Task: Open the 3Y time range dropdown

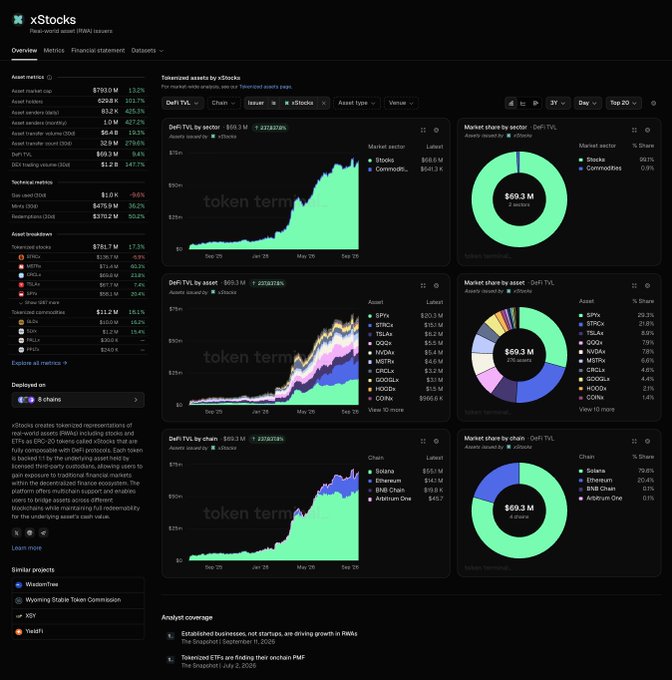Action: coord(558,103)
